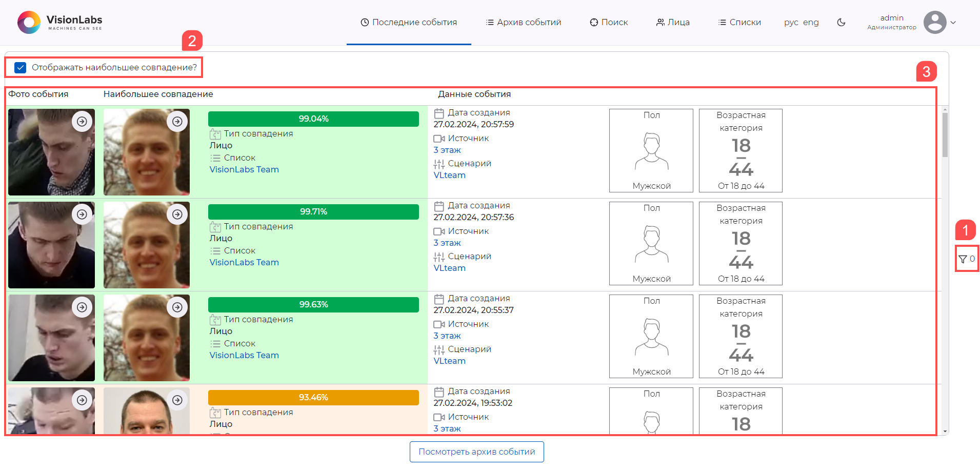Click 'Посмотреть архив событий' button
This screenshot has height=469, width=980.
click(x=477, y=452)
